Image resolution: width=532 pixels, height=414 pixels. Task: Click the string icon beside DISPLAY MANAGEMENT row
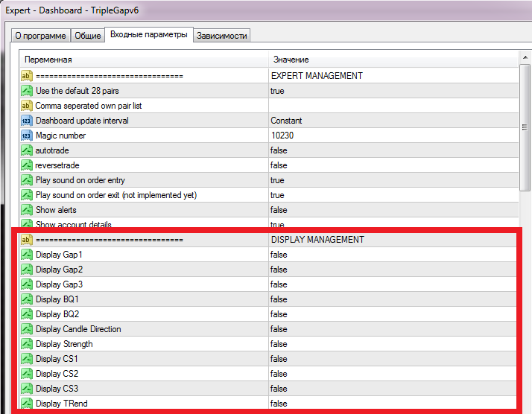(x=27, y=240)
